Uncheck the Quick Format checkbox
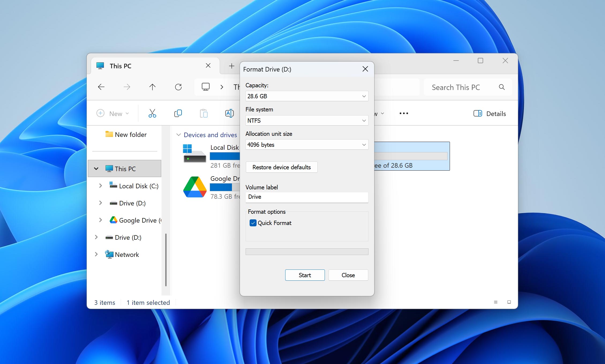 [x=253, y=223]
